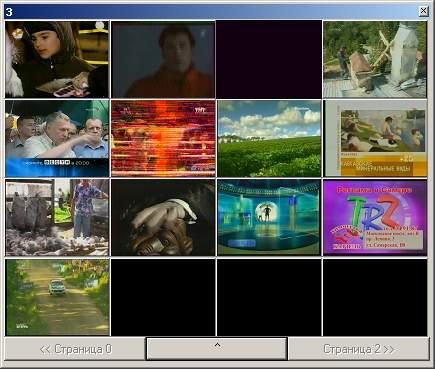Select the thumbnail of girl in dark cap

pyautogui.click(x=57, y=60)
